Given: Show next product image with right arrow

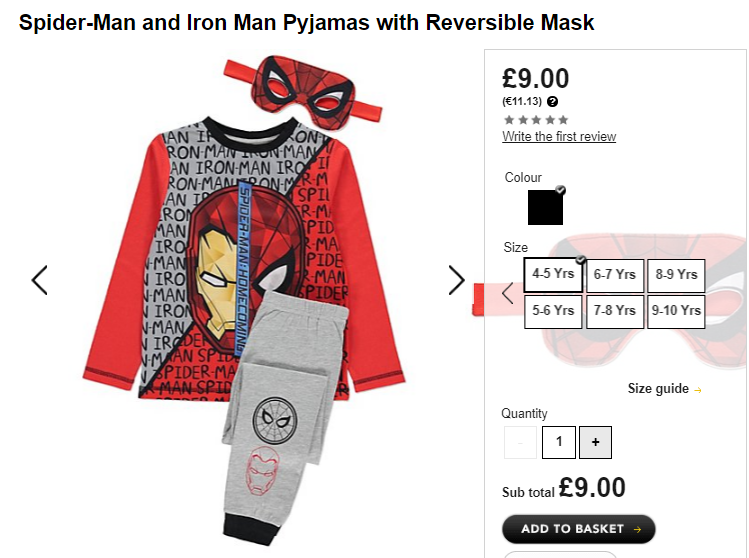Looking at the screenshot, I should pos(457,280).
